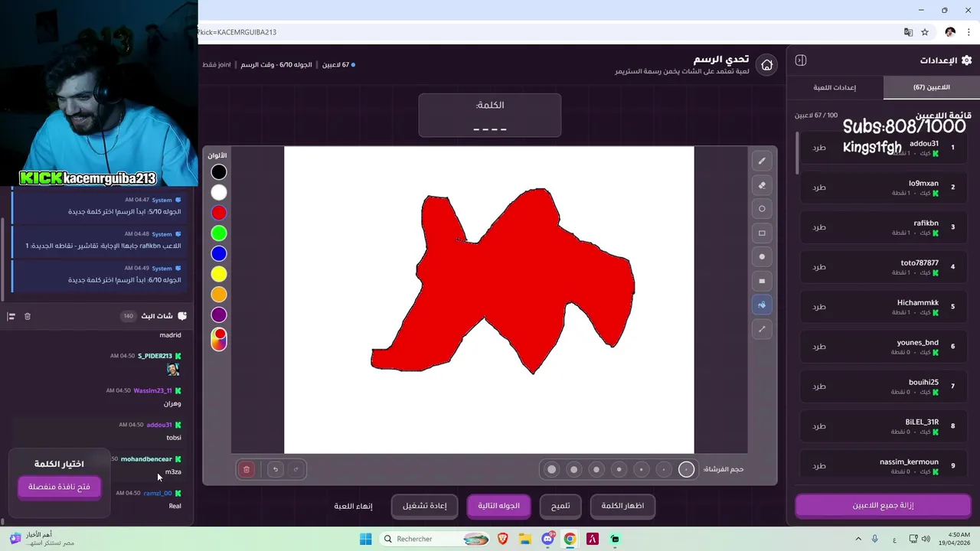Pick the red color swatch
The height and width of the screenshot is (551, 980).
point(219,213)
